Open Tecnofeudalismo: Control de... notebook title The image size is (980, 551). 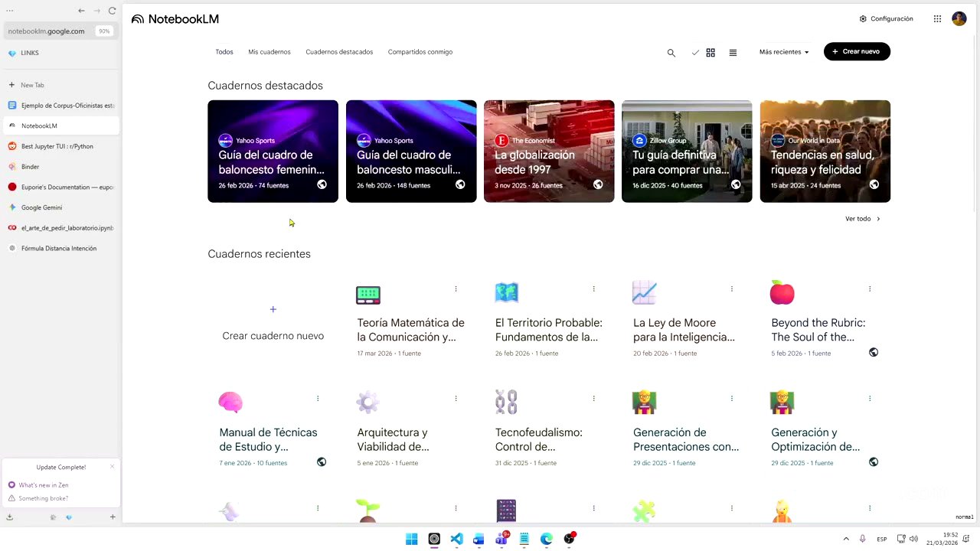[539, 439]
